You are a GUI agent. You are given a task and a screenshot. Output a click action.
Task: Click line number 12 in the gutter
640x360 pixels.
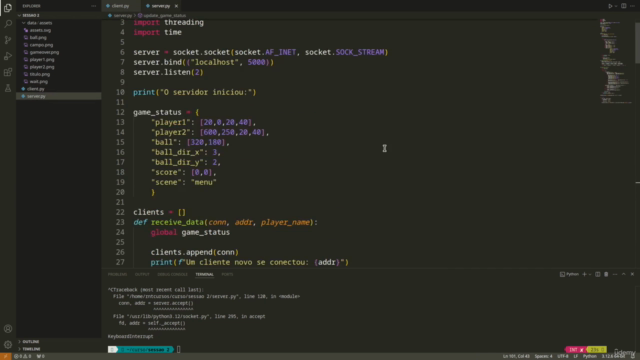coord(120,112)
